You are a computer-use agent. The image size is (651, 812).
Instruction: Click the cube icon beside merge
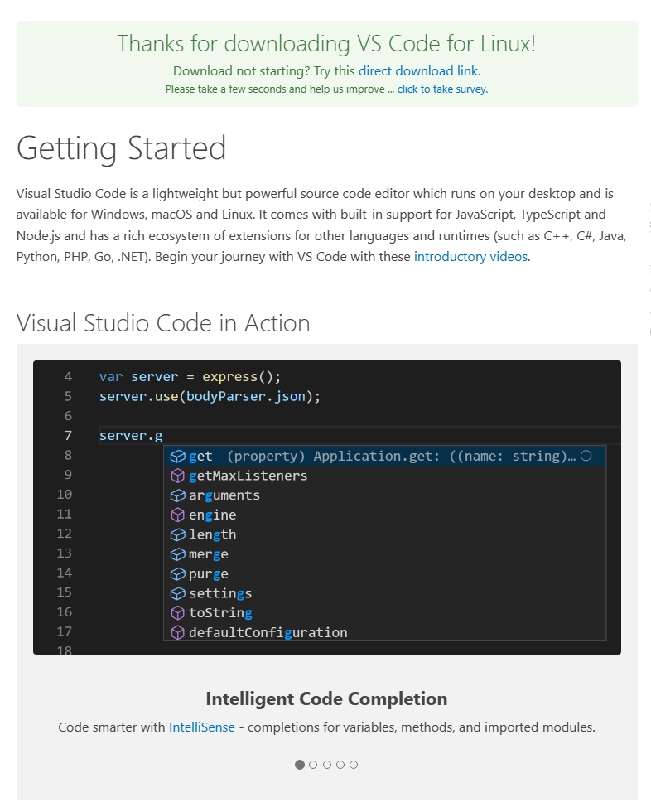point(177,554)
